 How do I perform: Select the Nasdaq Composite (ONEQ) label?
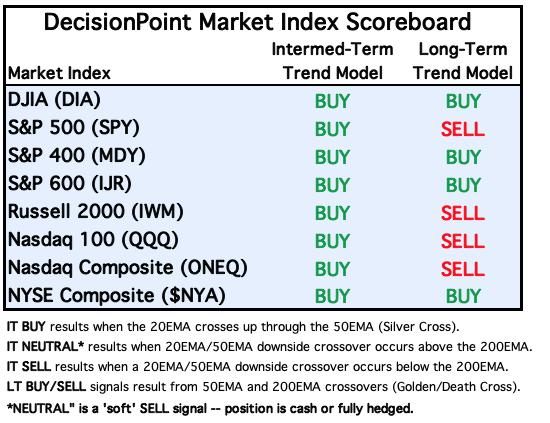(x=128, y=268)
